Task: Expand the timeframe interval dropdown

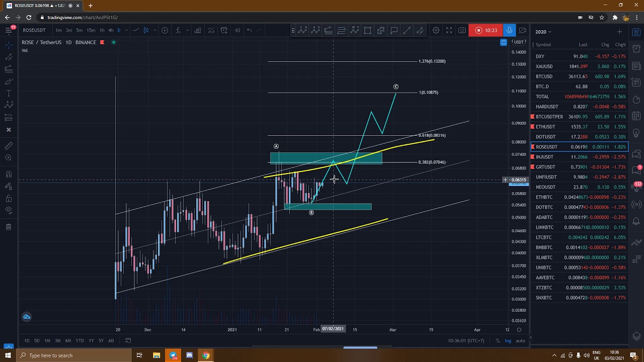Action: click(x=126, y=30)
